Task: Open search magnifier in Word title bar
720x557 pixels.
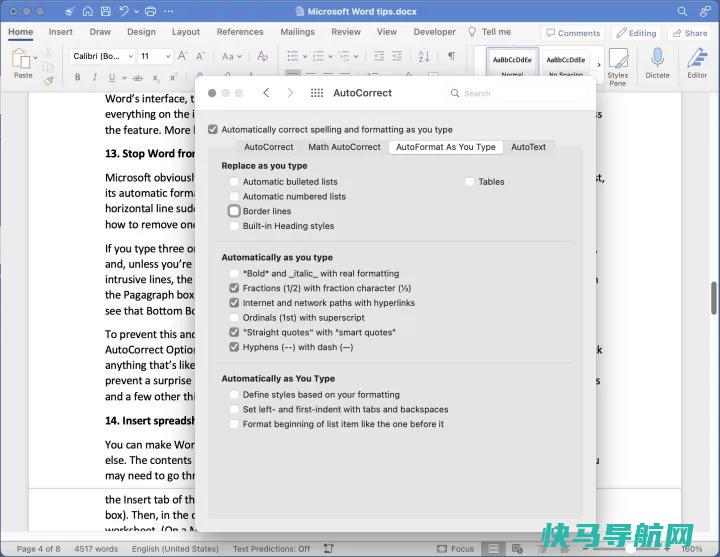Action: 682,11
